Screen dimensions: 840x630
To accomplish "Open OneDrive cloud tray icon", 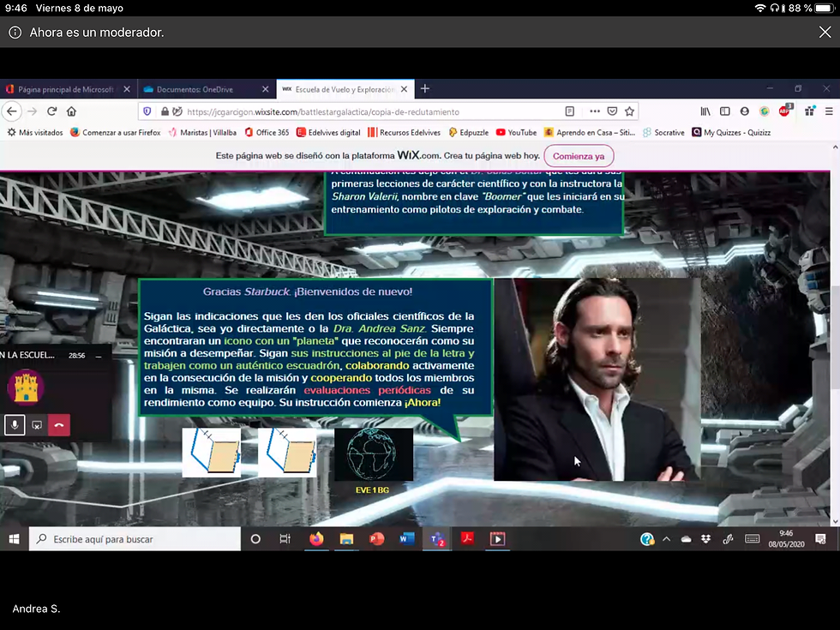I will (686, 539).
